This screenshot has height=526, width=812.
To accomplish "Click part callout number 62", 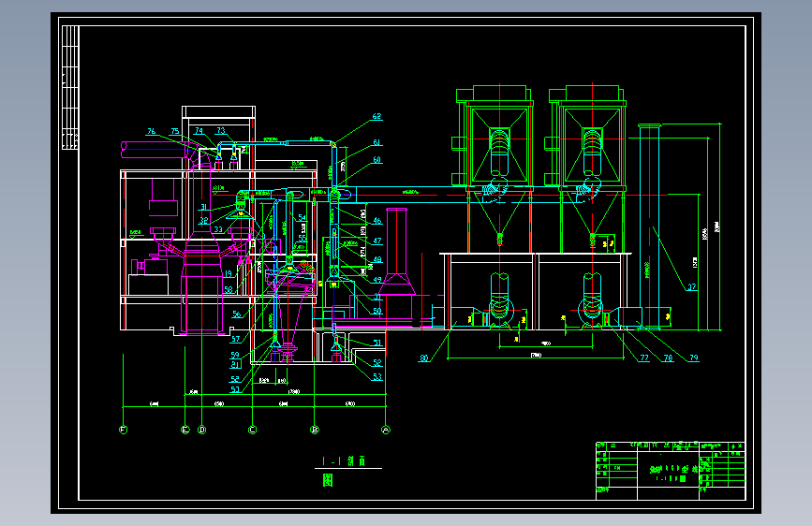I will pyautogui.click(x=377, y=116).
